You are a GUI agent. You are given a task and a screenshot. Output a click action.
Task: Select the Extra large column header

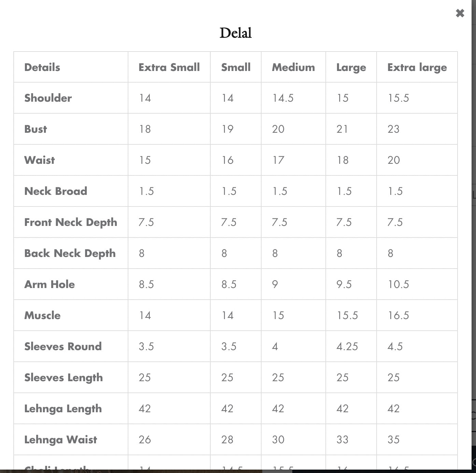pos(417,68)
